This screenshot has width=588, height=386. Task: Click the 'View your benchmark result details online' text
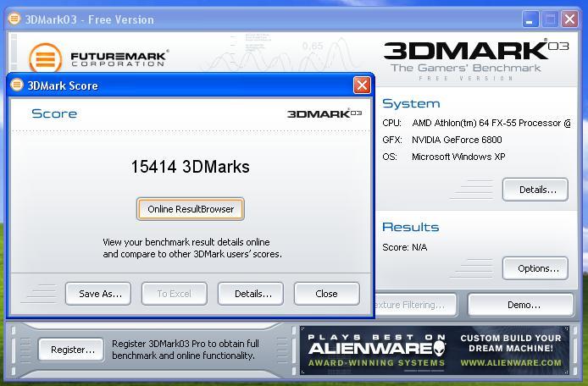coord(186,242)
